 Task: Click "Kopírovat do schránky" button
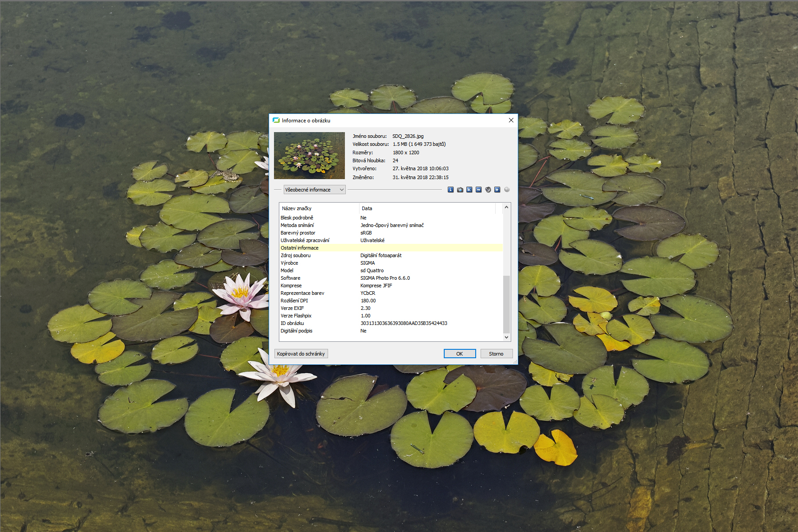pyautogui.click(x=301, y=354)
